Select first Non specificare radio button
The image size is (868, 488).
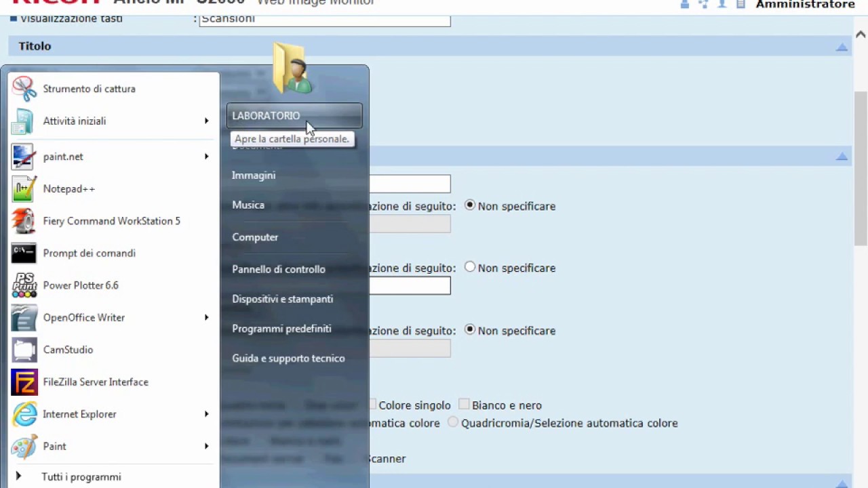click(x=470, y=205)
